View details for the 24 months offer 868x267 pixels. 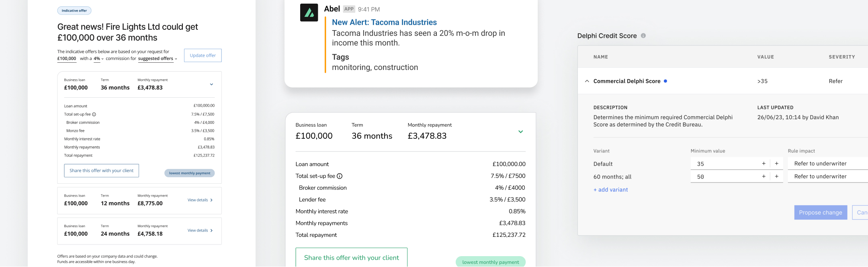click(x=200, y=231)
